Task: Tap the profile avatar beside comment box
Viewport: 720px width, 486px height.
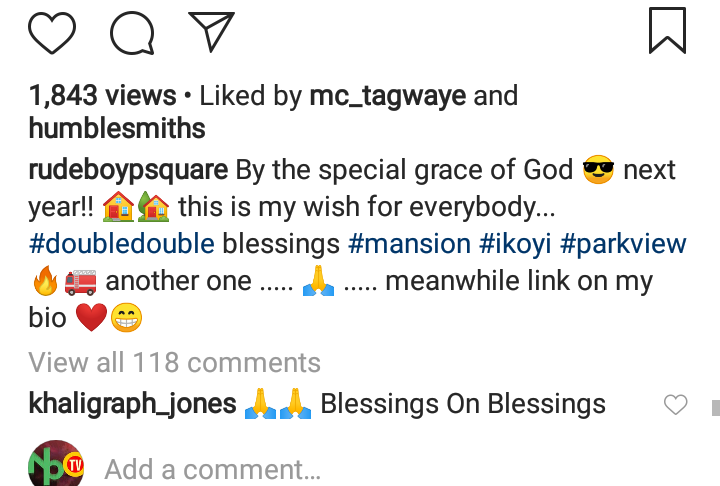Action: [56, 465]
